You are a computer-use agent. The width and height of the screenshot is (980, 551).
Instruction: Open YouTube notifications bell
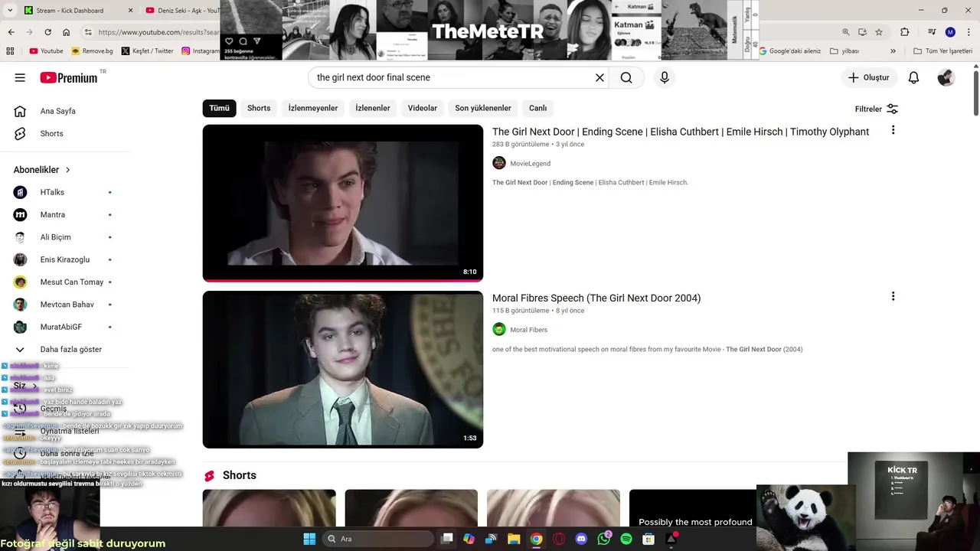tap(913, 77)
